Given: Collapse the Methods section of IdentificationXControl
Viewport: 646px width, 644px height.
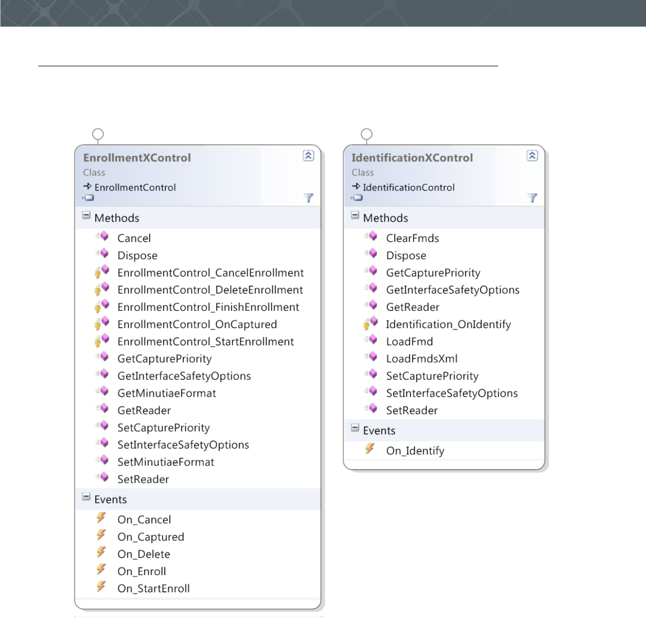Looking at the screenshot, I should tap(355, 216).
